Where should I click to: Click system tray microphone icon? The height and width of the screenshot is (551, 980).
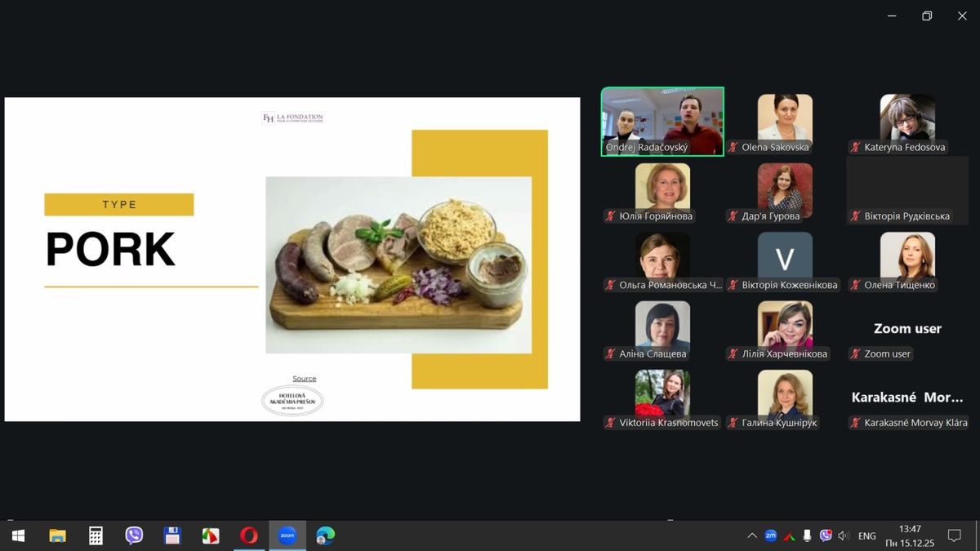pos(807,535)
